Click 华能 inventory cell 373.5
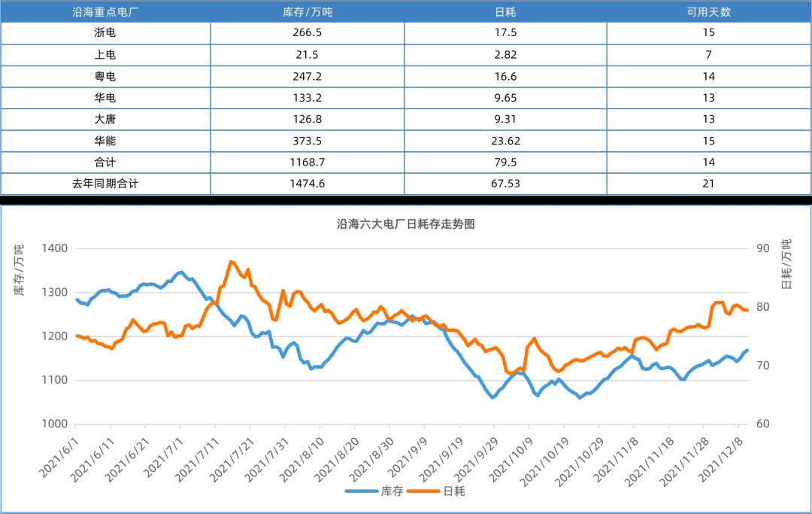 coord(308,141)
